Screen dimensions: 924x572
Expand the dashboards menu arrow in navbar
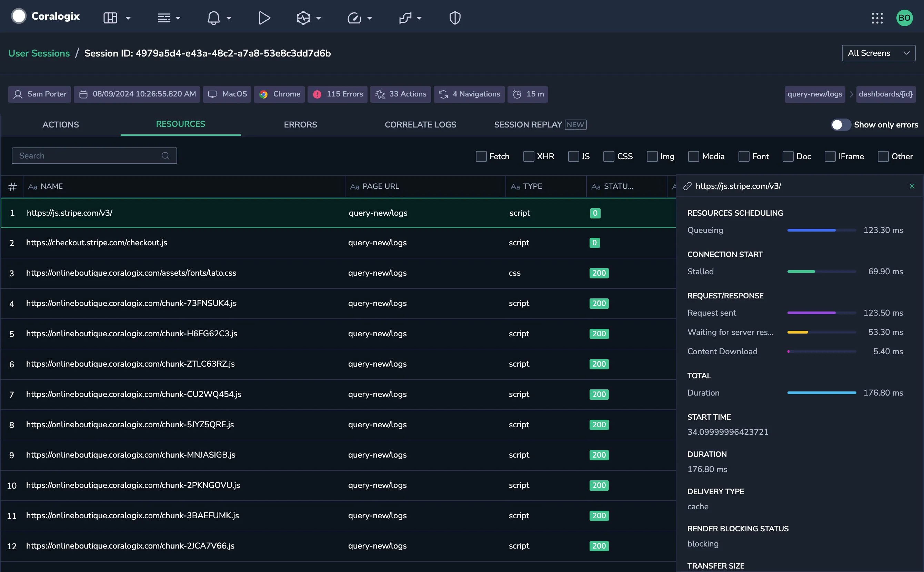click(128, 18)
